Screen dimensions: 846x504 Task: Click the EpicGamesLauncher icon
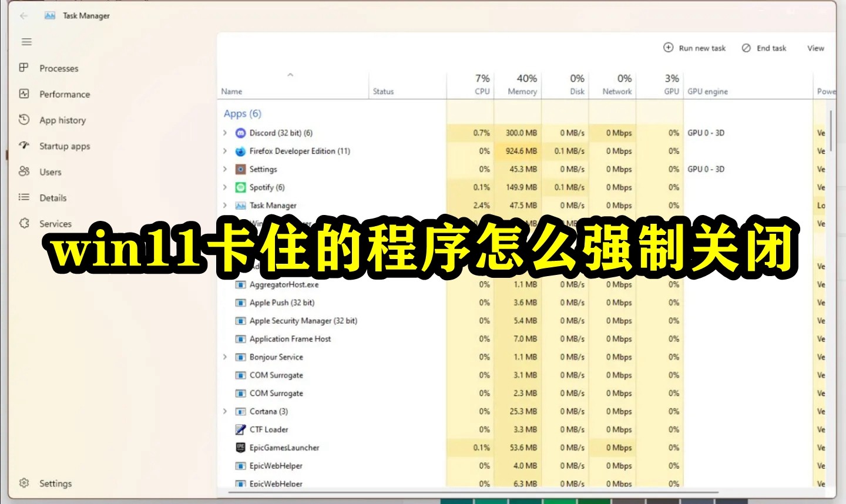coord(240,448)
